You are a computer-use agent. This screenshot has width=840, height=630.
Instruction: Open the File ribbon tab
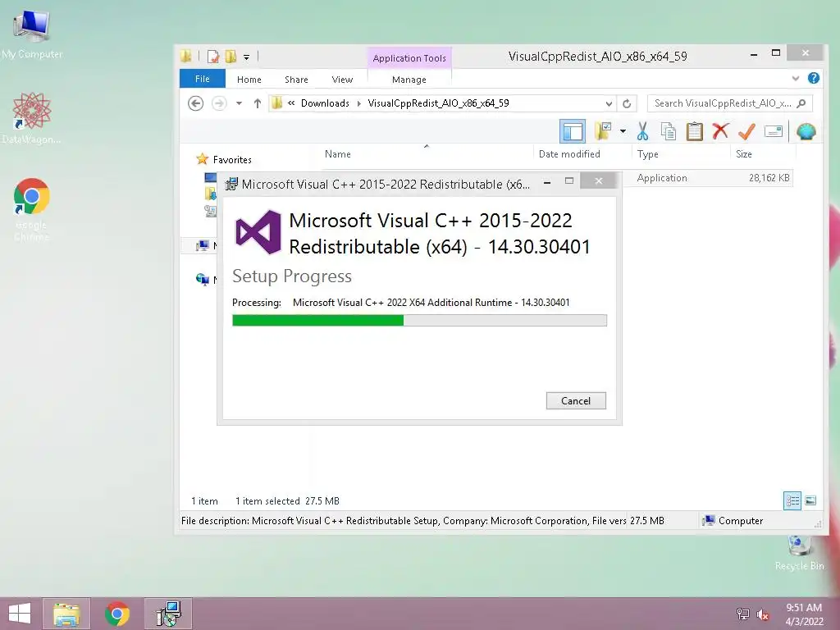point(203,79)
